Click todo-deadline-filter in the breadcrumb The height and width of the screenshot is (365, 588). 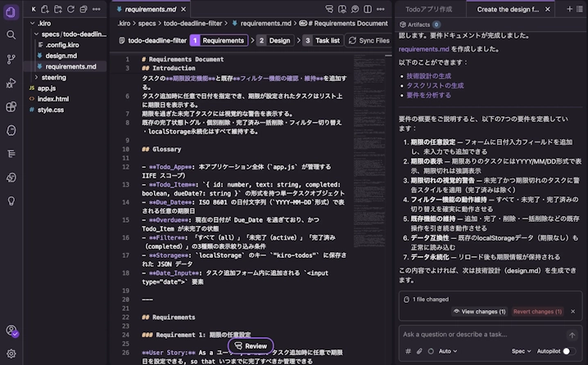tap(192, 23)
